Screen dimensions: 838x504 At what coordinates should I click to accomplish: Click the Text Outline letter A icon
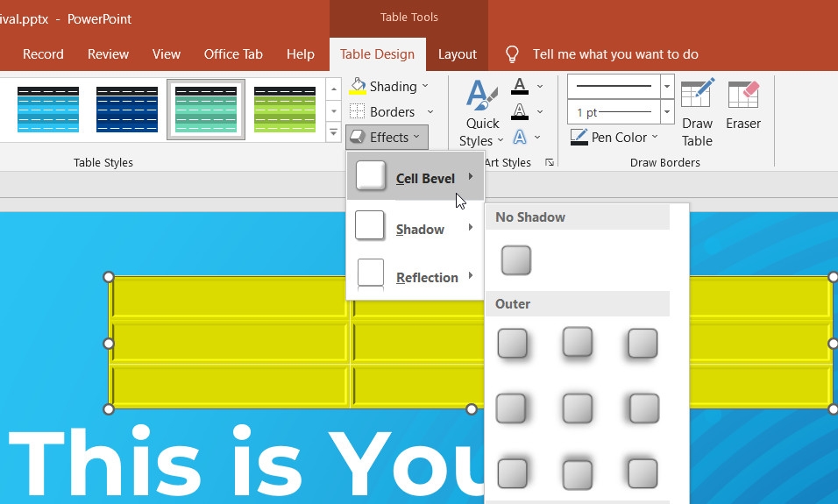[520, 111]
